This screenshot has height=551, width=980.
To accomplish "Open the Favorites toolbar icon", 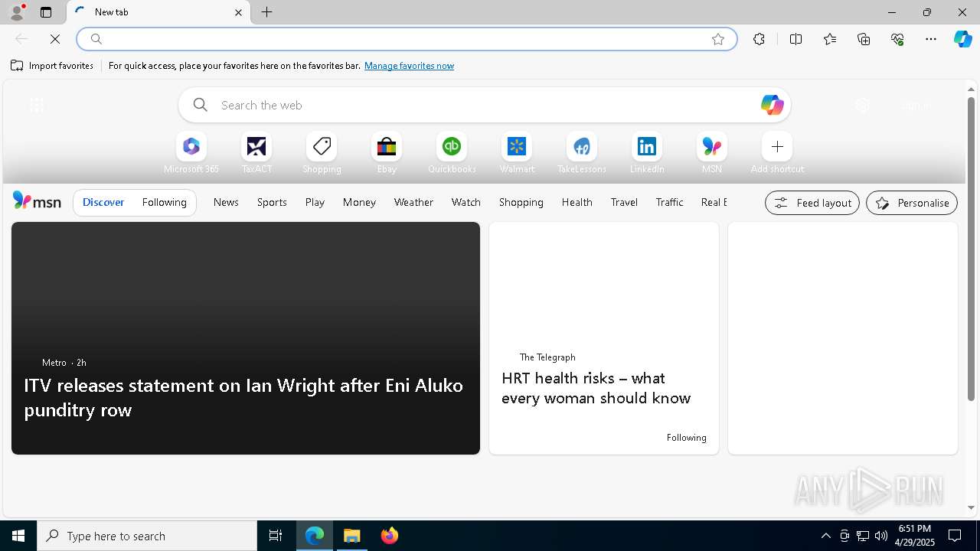I will pyautogui.click(x=830, y=39).
